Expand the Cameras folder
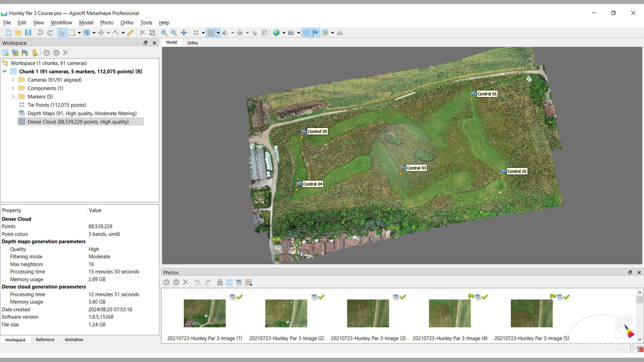Screen dimensions: 644x362 13,80
